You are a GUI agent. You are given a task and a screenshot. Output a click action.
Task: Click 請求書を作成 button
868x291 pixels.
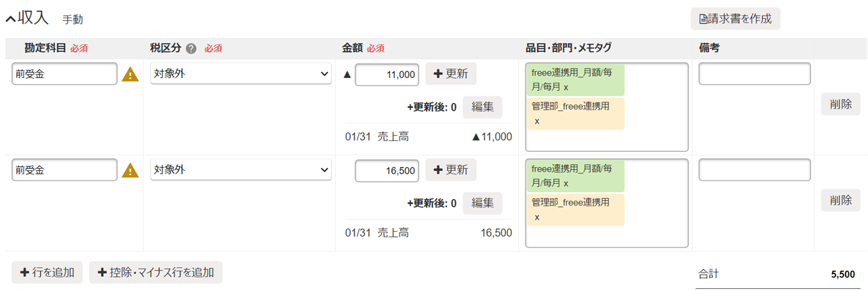tap(735, 19)
